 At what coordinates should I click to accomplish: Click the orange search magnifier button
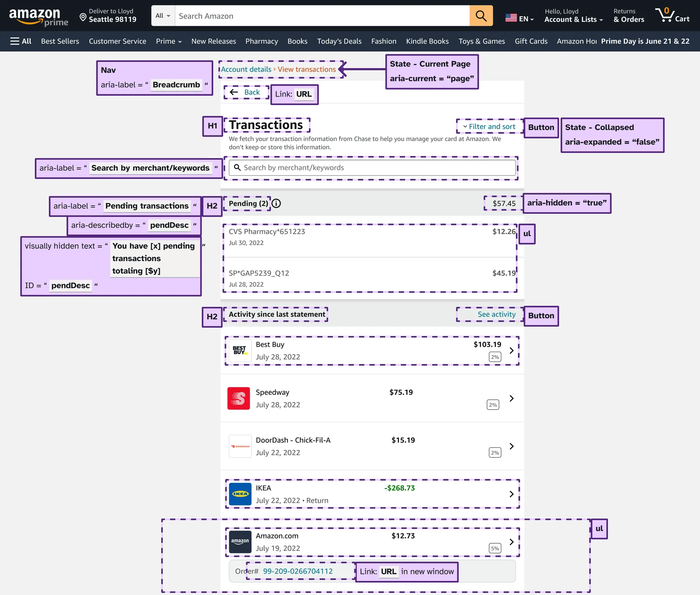click(481, 16)
